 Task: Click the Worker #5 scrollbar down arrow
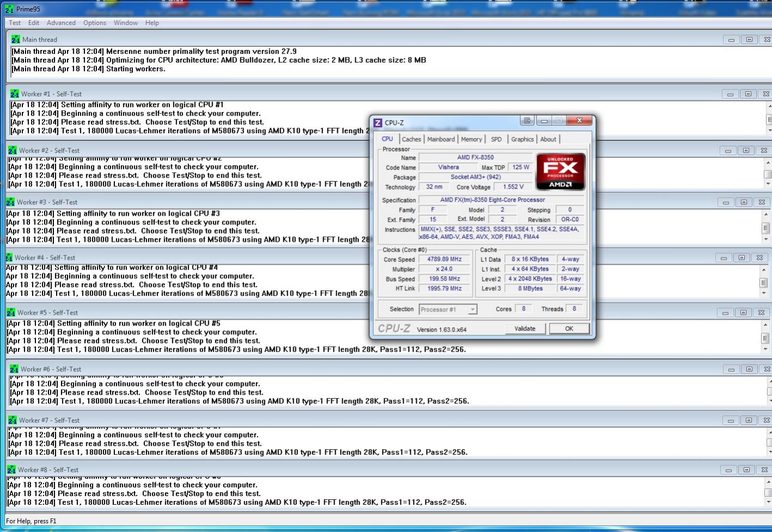pos(765,349)
